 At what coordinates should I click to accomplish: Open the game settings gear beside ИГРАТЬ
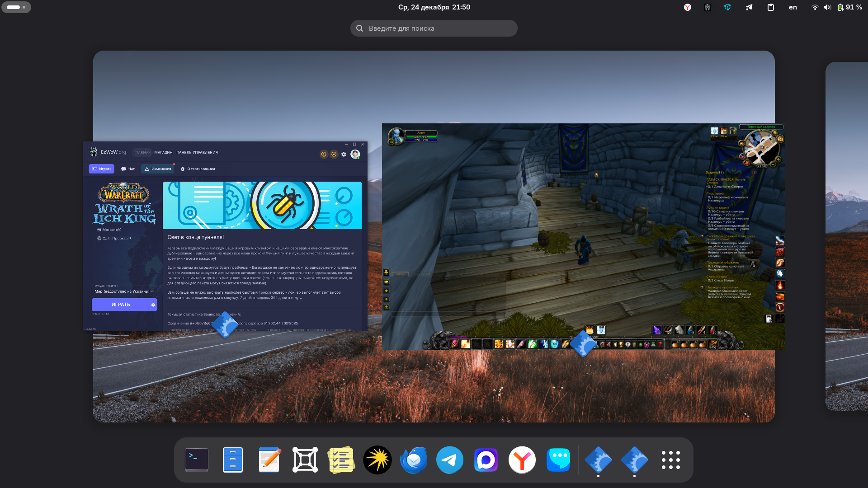click(153, 305)
